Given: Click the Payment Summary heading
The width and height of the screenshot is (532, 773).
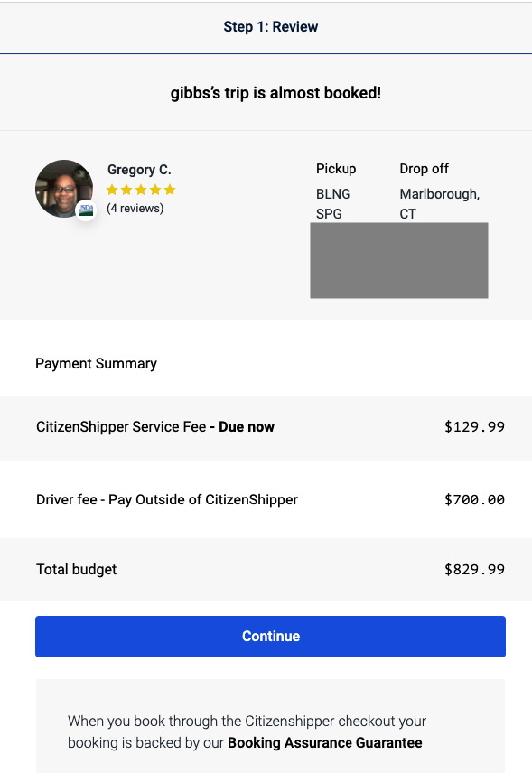Looking at the screenshot, I should click(x=96, y=363).
